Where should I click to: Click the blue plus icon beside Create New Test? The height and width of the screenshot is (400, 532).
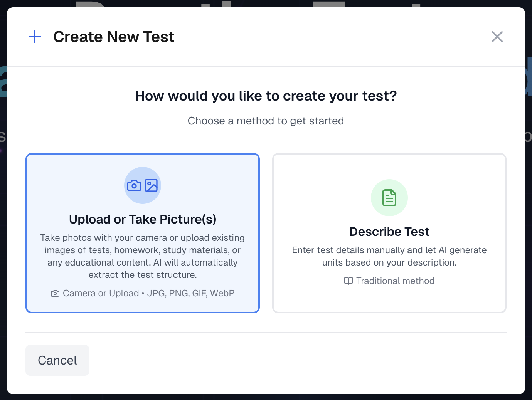coord(35,37)
